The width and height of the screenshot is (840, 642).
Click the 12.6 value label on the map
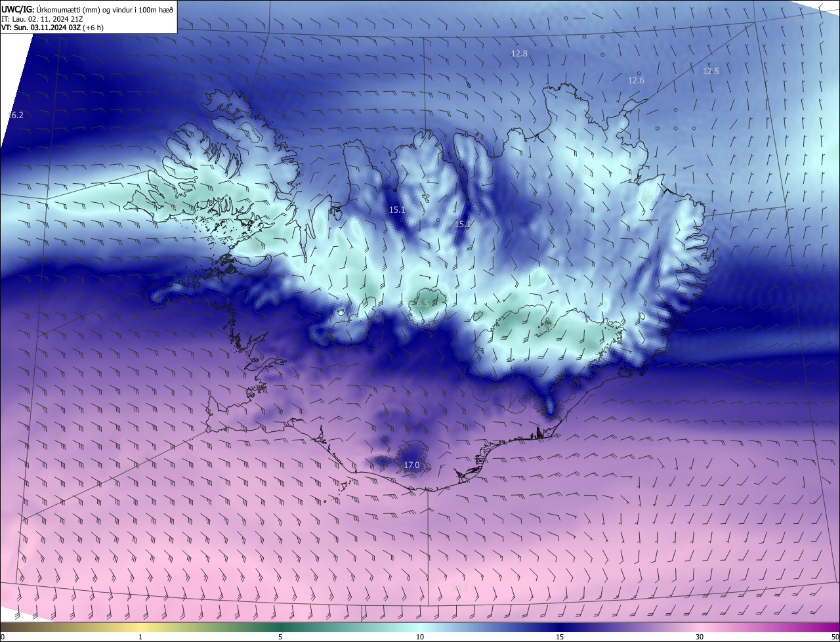pos(636,81)
